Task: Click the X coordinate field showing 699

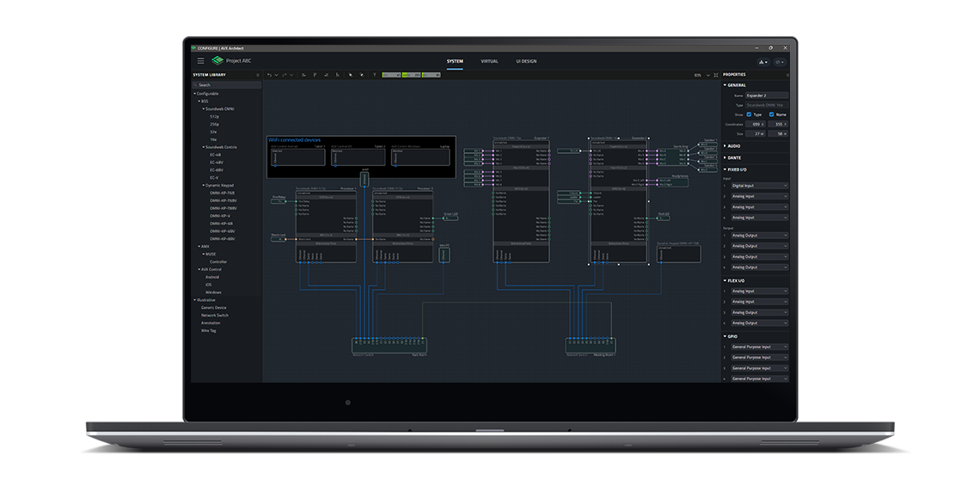Action: [755, 125]
